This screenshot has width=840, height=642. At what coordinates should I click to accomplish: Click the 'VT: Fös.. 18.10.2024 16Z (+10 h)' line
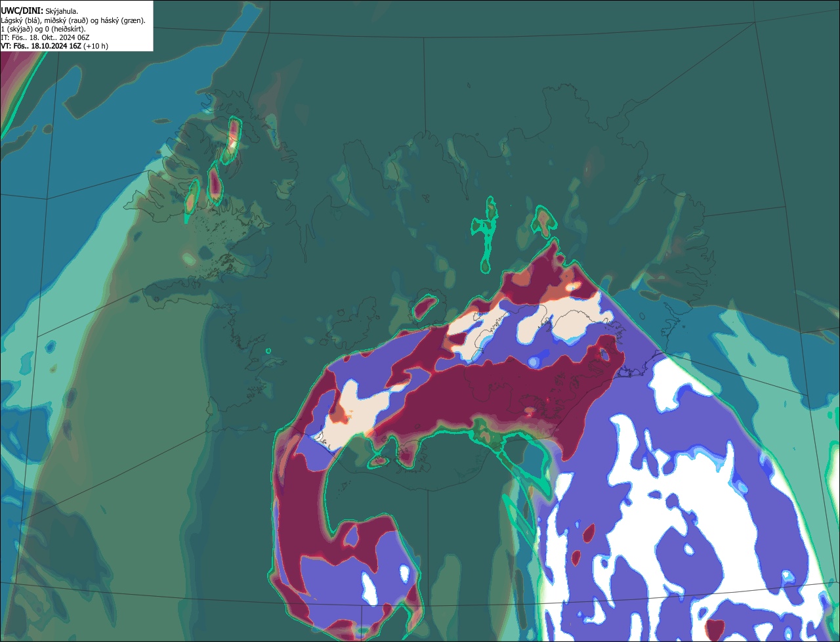pyautogui.click(x=54, y=46)
